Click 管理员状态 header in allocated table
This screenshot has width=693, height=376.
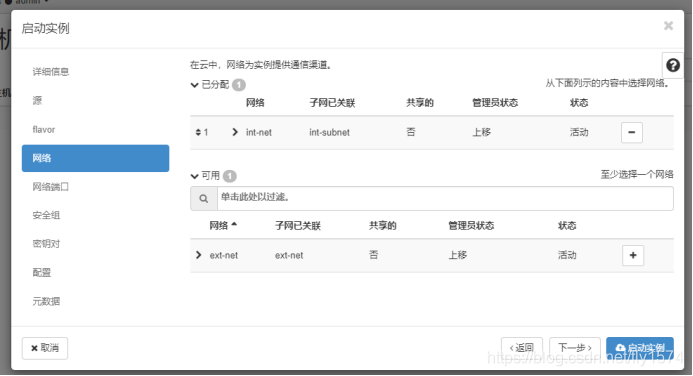tap(495, 103)
